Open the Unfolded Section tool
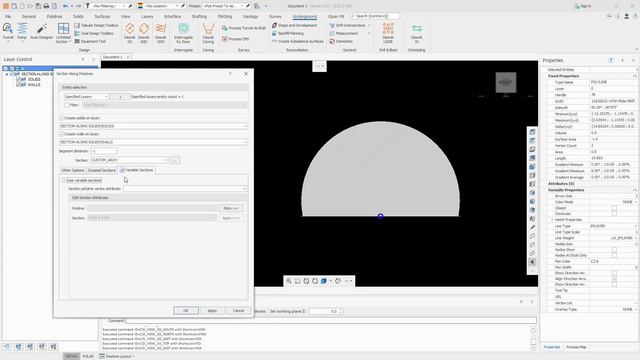Viewport: 640px width, 360px height. [63, 33]
